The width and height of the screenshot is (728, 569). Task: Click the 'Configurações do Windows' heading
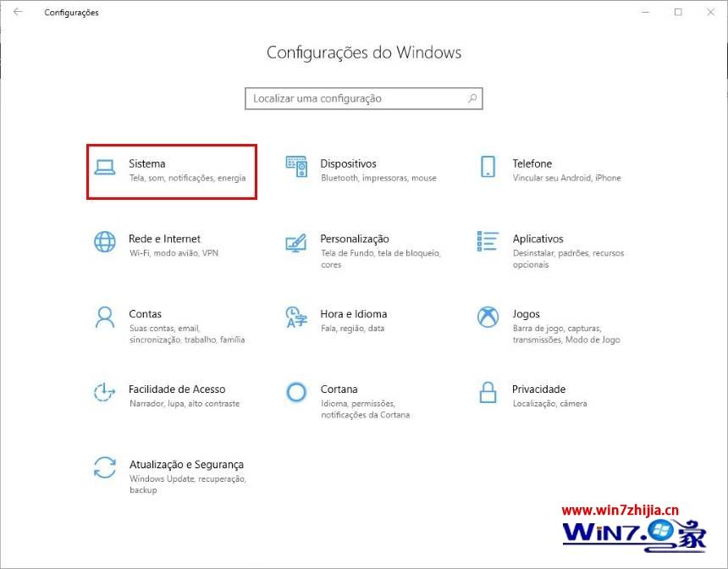pos(364,52)
